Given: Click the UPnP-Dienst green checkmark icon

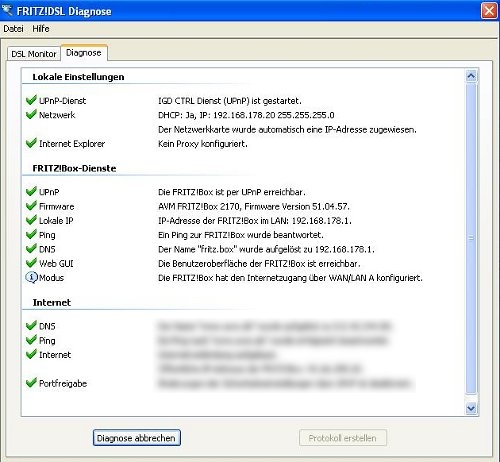Looking at the screenshot, I should coord(31,100).
